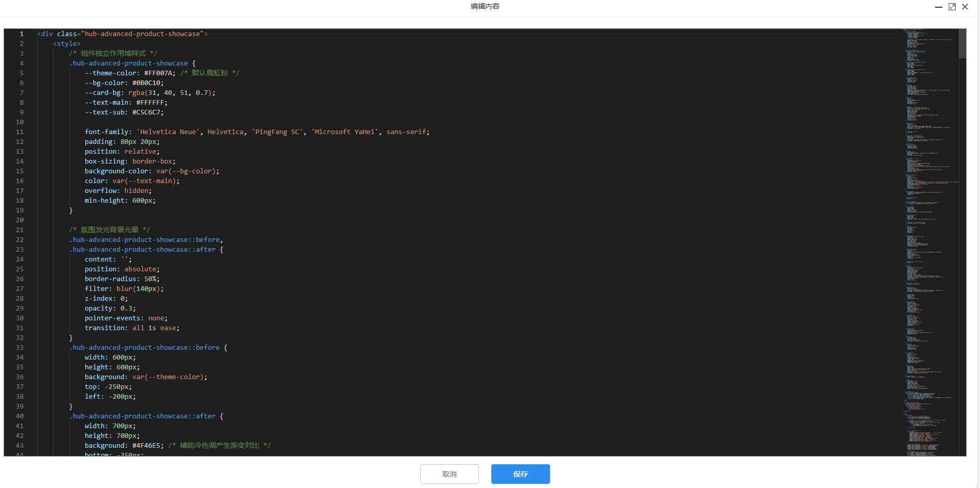
Task: Click the 编辑内容 dialog title
Action: pos(485,6)
